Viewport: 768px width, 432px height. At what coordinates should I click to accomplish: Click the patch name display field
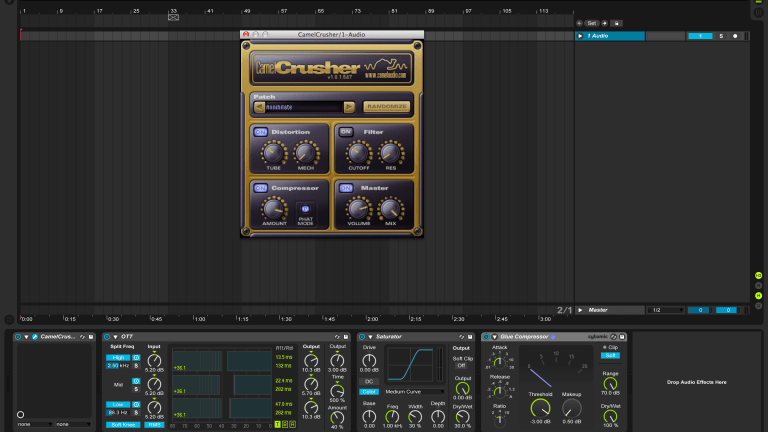tap(304, 107)
